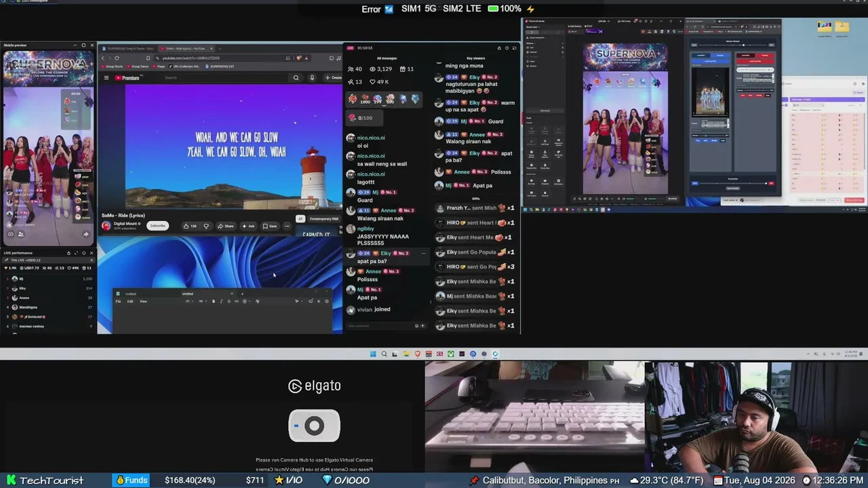Click the YouTube Create button
This screenshot has height=488, width=868.
(x=333, y=78)
